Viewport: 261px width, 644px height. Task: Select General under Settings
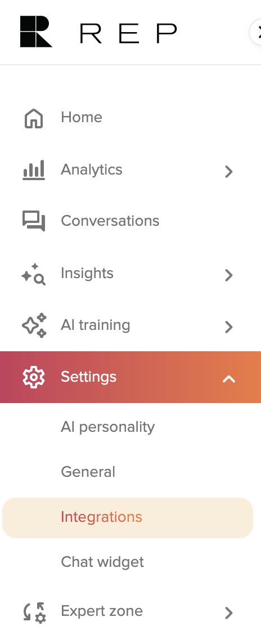coord(88,472)
